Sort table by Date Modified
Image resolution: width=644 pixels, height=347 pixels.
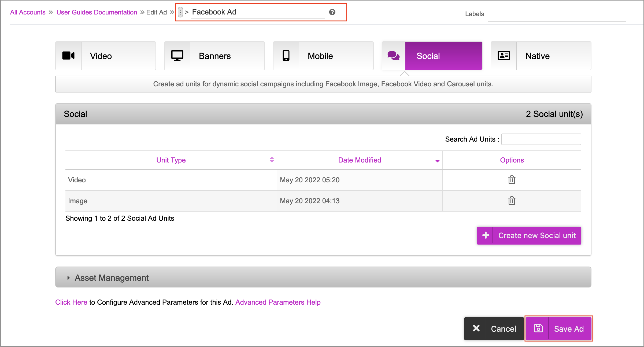pyautogui.click(x=360, y=160)
